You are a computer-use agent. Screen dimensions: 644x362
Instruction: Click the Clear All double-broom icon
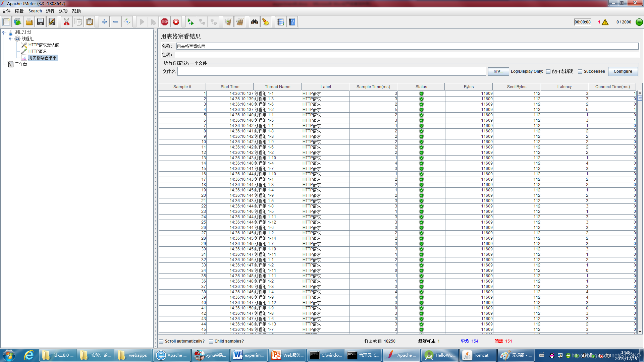click(x=239, y=22)
